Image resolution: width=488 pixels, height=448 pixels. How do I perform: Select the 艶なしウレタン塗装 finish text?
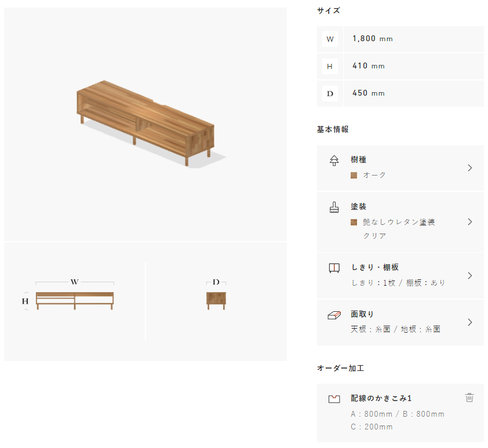click(x=399, y=222)
